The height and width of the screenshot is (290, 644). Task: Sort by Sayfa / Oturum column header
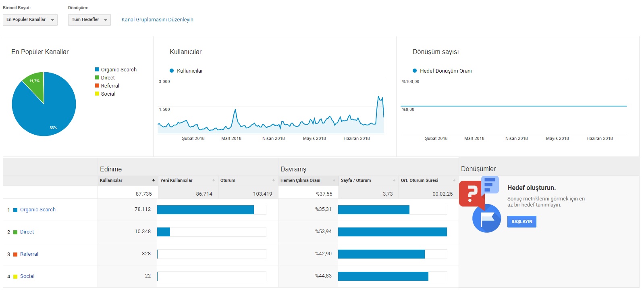(368, 180)
